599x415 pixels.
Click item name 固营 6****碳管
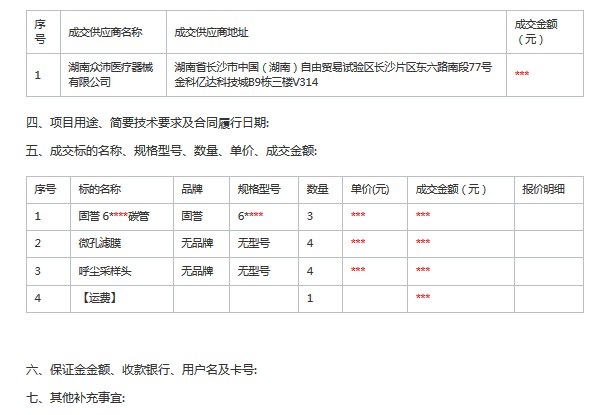tap(113, 216)
